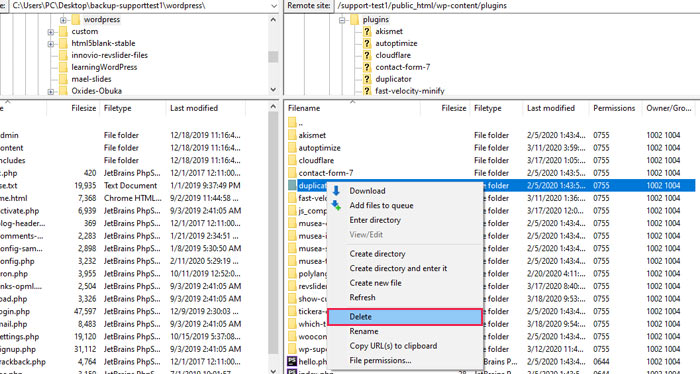Click the akismet folder icon in remote tree
Screen dimensions: 700x374
pyautogui.click(x=367, y=31)
